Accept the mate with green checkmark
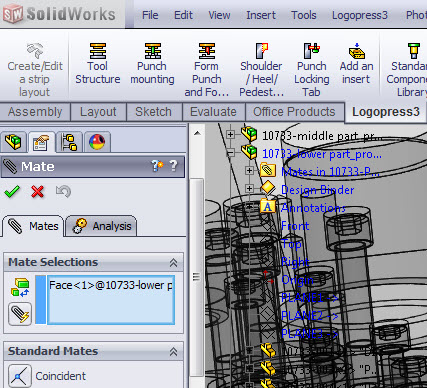The image size is (427, 388). tap(12, 192)
